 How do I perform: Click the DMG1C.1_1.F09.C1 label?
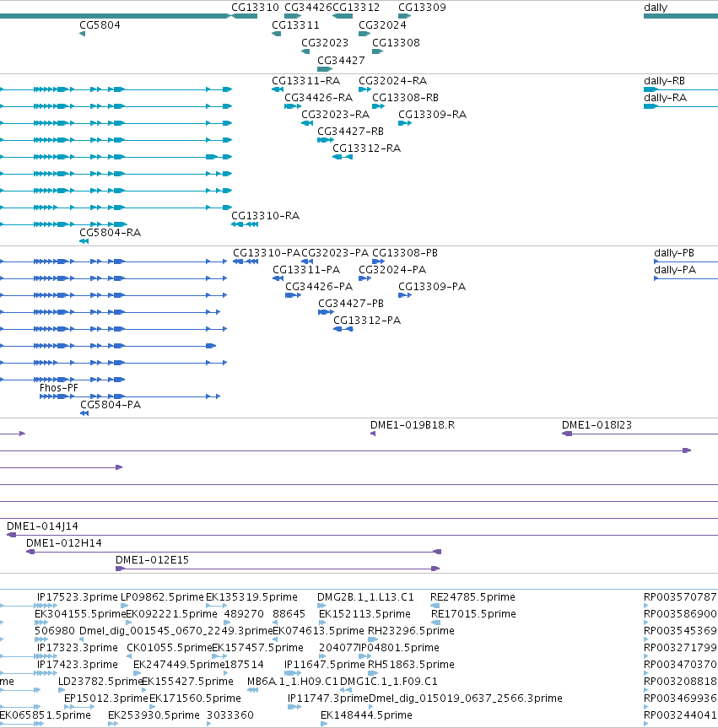click(x=388, y=681)
